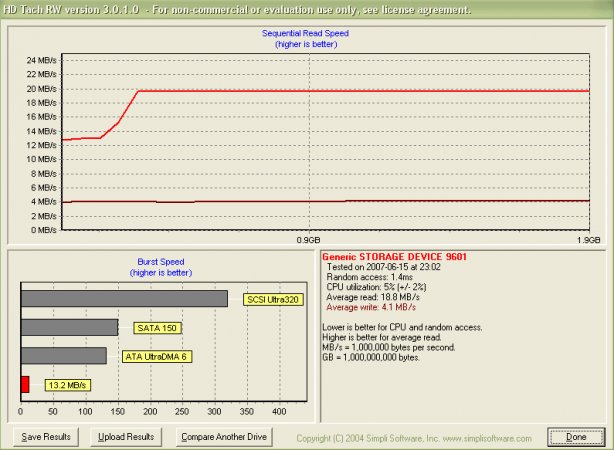Click Average write: 4.1 MB/s
Viewport: 614px width, 450px height.
click(371, 307)
